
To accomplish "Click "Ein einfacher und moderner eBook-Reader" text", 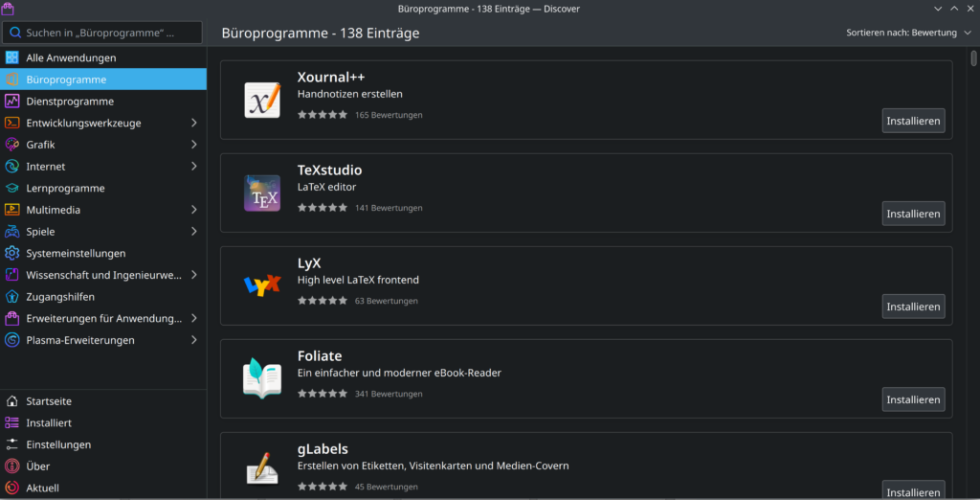I will point(399,373).
